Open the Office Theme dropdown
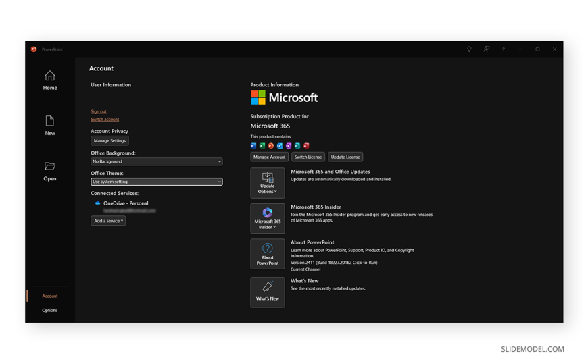 point(156,182)
